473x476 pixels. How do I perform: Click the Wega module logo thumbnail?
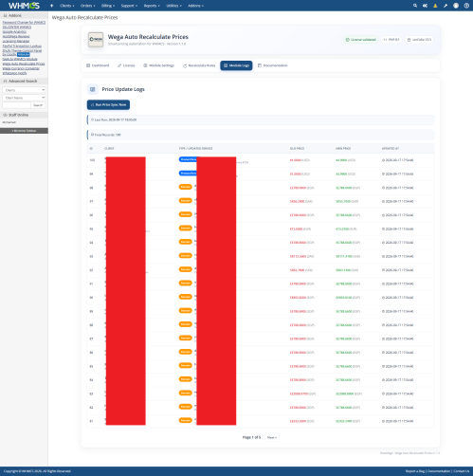pos(96,40)
